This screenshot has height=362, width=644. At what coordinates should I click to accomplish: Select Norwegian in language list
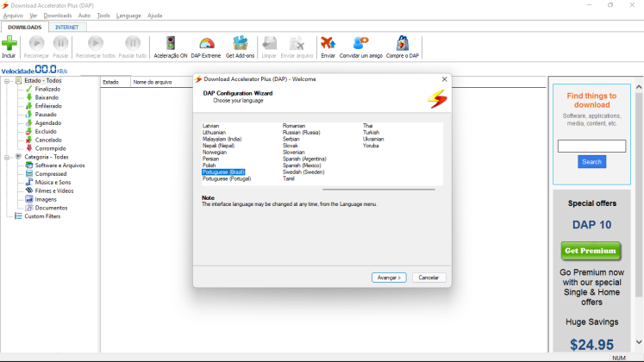point(215,153)
